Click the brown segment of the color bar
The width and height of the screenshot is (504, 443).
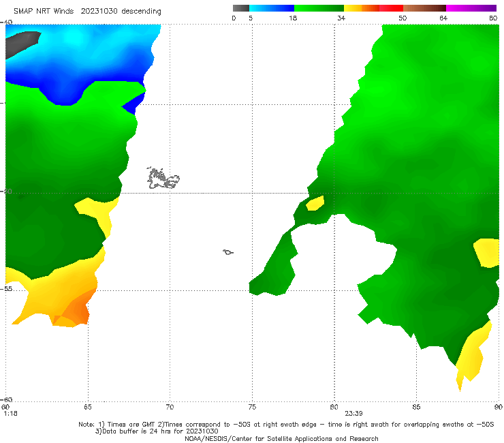coord(424,8)
